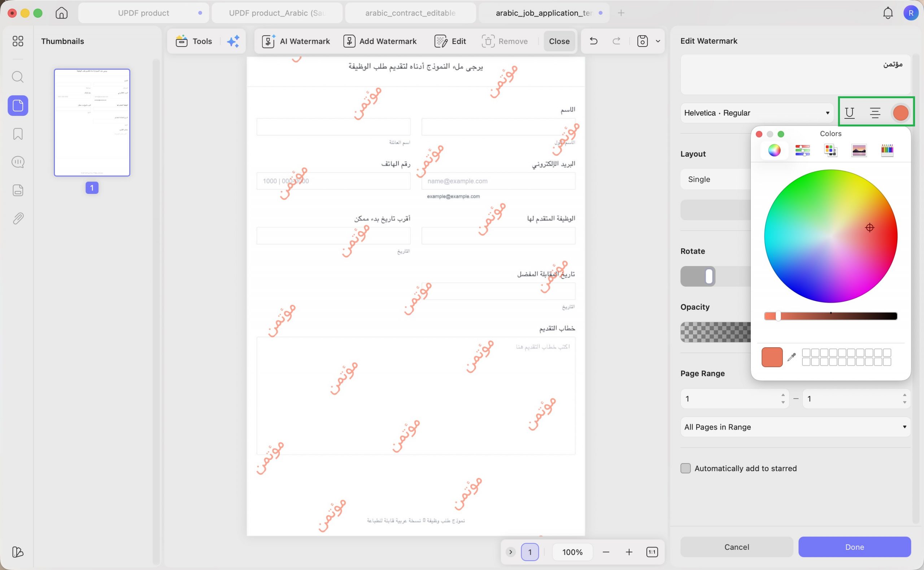Viewport: 924px width, 570px height.
Task: Expand the page navigation chevron
Action: coord(510,552)
